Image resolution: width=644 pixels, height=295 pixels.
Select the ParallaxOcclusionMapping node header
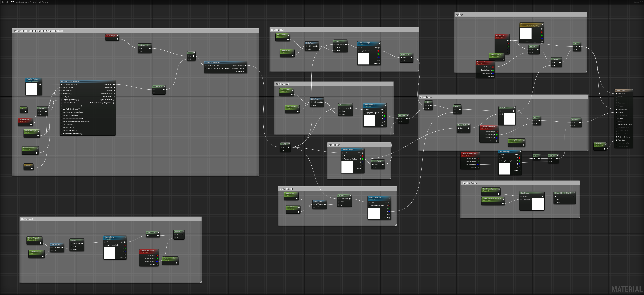click(88, 81)
